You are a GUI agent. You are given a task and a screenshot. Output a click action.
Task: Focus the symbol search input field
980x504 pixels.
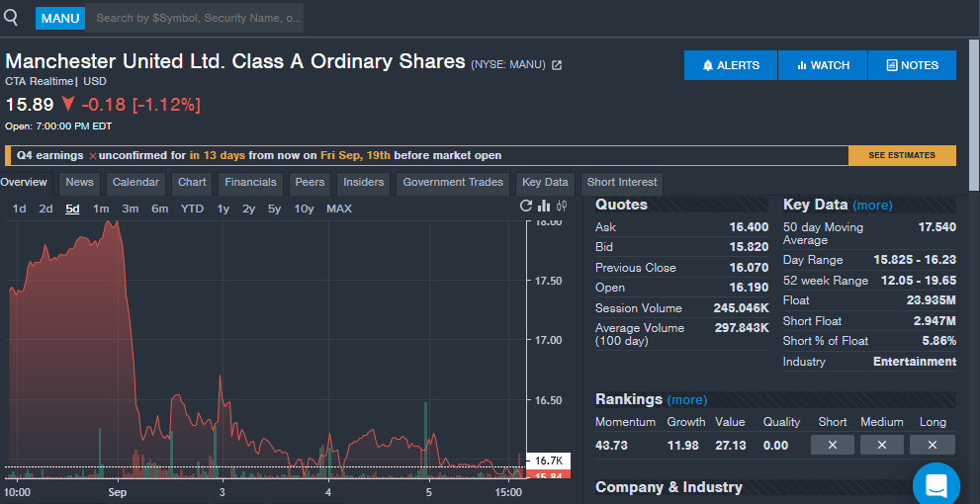[x=195, y=18]
